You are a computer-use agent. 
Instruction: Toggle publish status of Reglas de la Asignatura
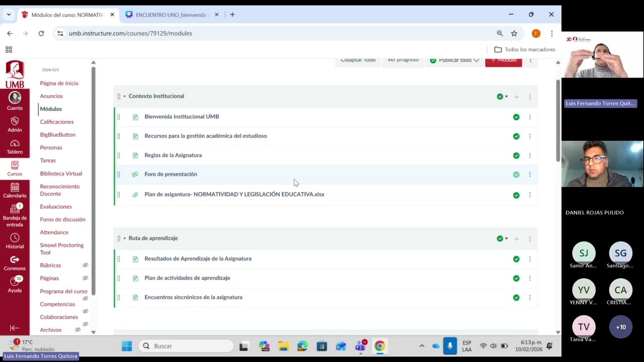point(516,155)
